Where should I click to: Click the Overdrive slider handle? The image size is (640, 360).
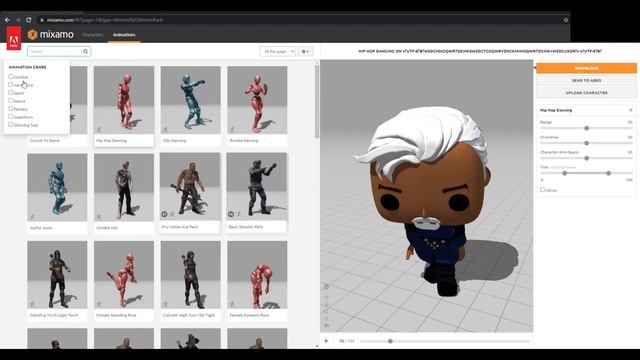point(587,143)
